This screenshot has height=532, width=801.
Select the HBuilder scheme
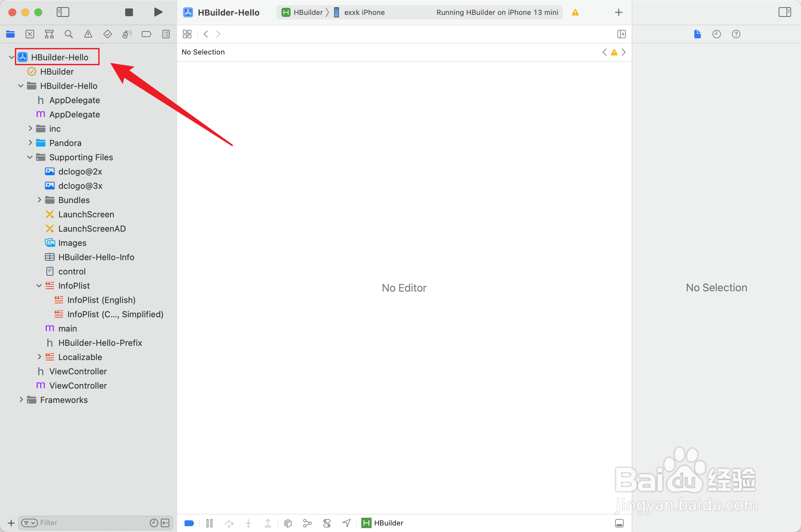[302, 13]
